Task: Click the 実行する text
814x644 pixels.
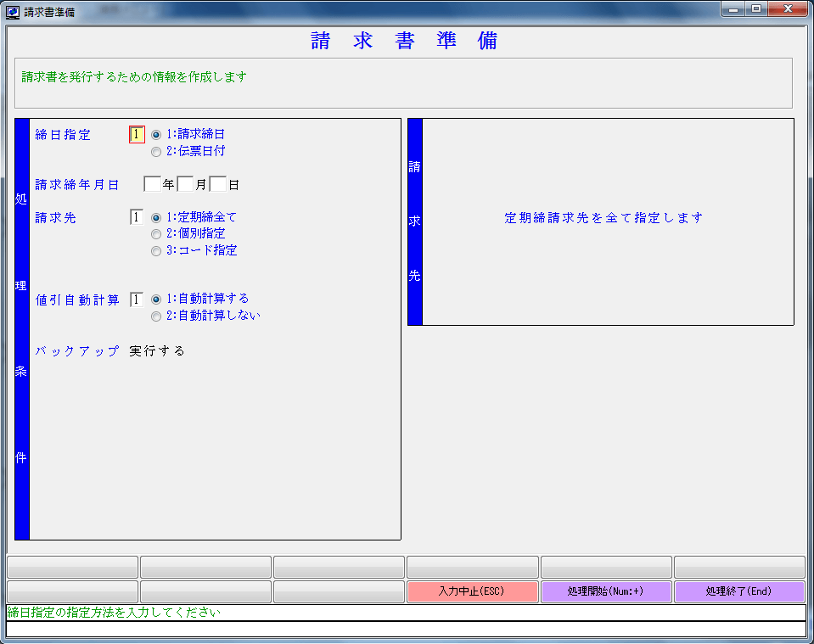Action: click(157, 351)
